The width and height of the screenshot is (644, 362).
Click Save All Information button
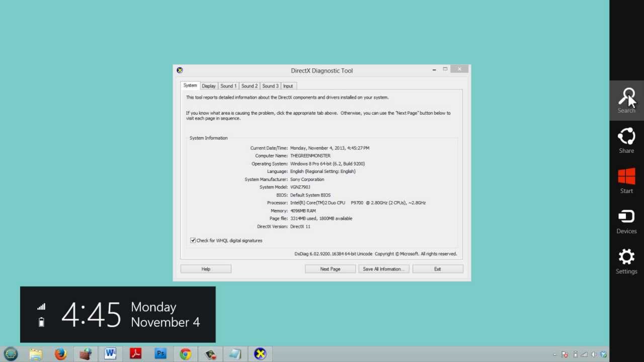383,269
